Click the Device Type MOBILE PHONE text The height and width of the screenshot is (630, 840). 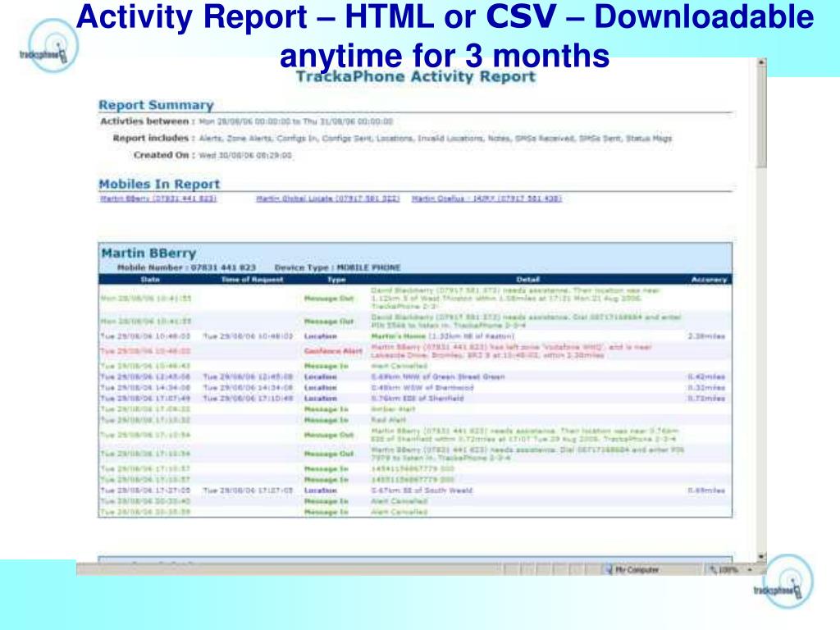coord(337,267)
